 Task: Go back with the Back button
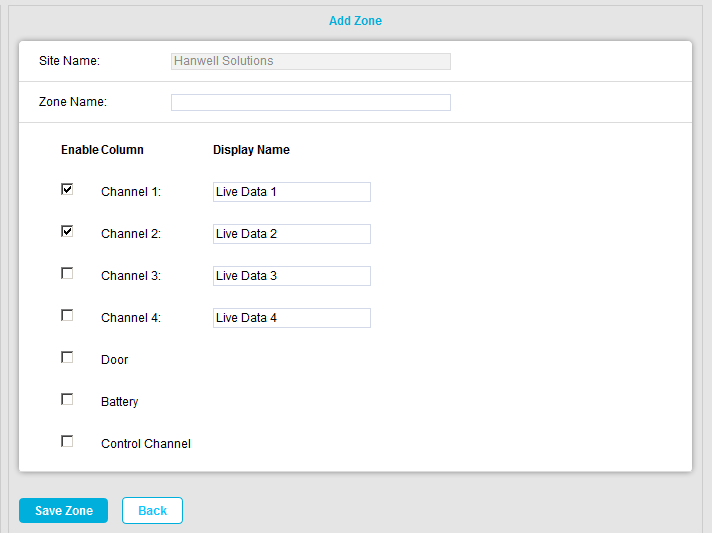(x=153, y=510)
